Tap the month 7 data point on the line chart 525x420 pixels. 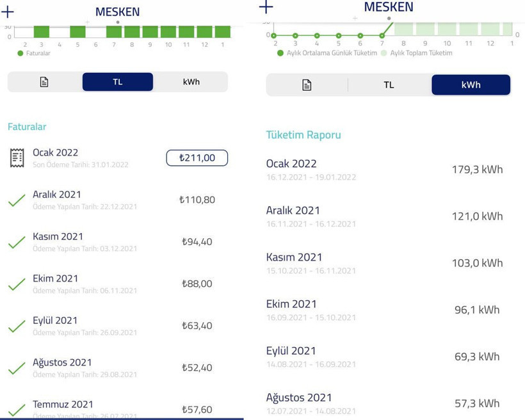coord(383,35)
